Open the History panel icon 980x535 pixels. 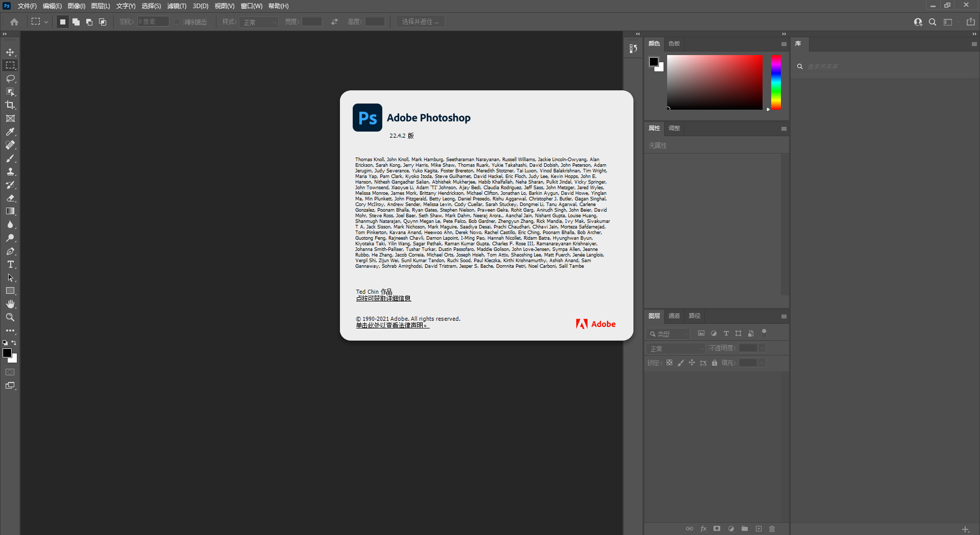click(x=633, y=48)
